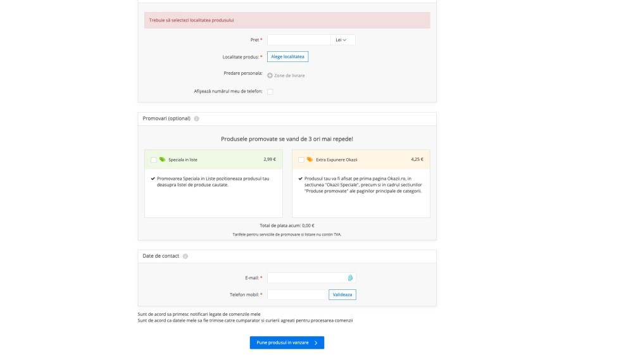Click the autofill icon in the E-mail field

(x=350, y=278)
